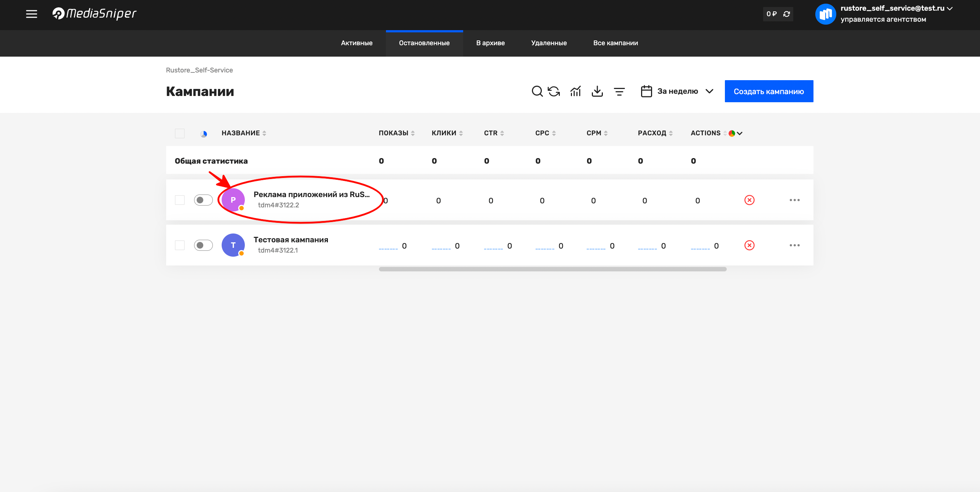
Task: Open the filter lines icon
Action: coord(619,91)
